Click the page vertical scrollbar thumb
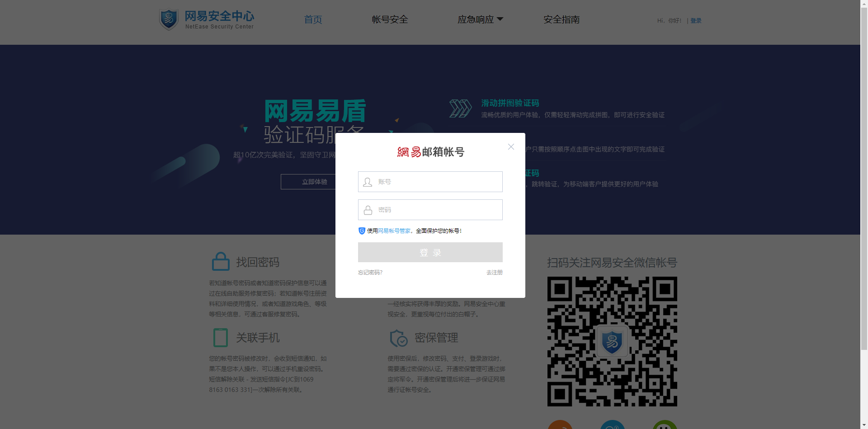868x429 pixels. coord(864,179)
